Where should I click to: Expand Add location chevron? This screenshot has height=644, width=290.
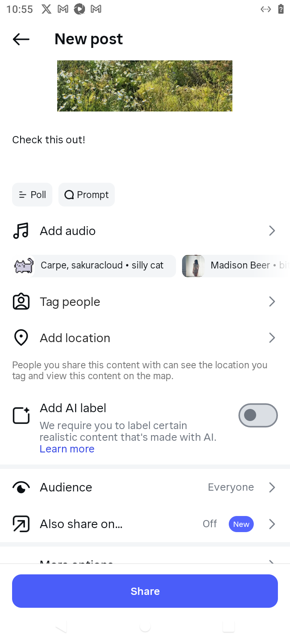(272, 338)
